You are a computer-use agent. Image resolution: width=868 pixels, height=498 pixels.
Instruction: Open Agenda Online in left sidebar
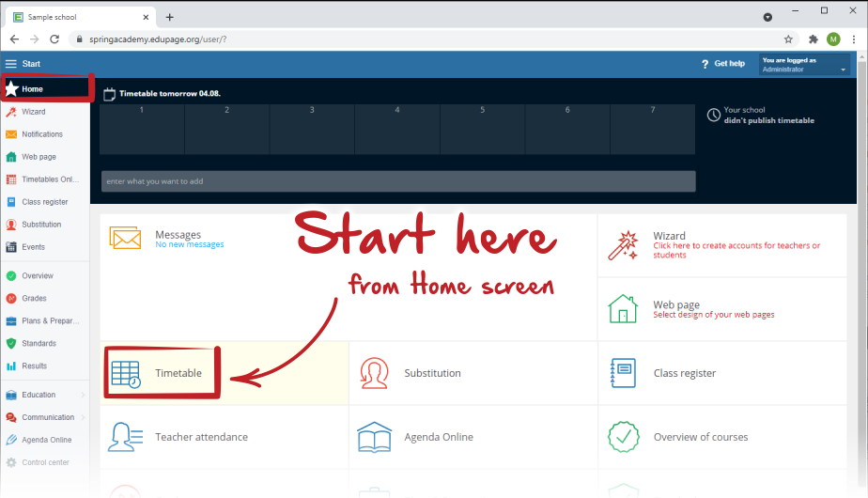(x=47, y=440)
